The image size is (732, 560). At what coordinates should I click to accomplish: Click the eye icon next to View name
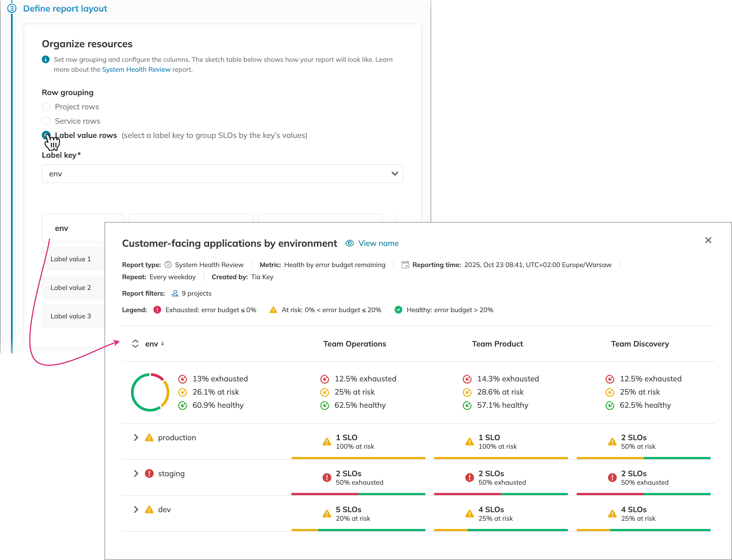pos(349,243)
